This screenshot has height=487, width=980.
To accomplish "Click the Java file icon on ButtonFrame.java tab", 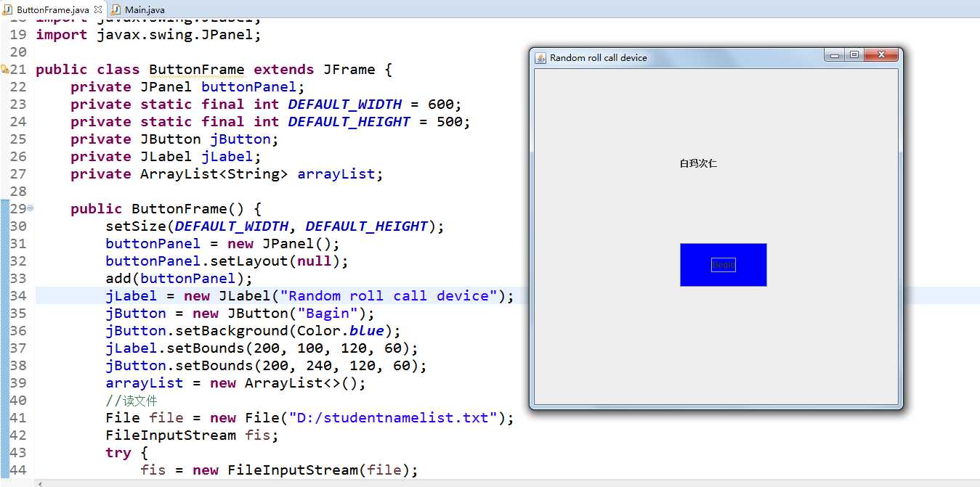I will pyautogui.click(x=9, y=9).
